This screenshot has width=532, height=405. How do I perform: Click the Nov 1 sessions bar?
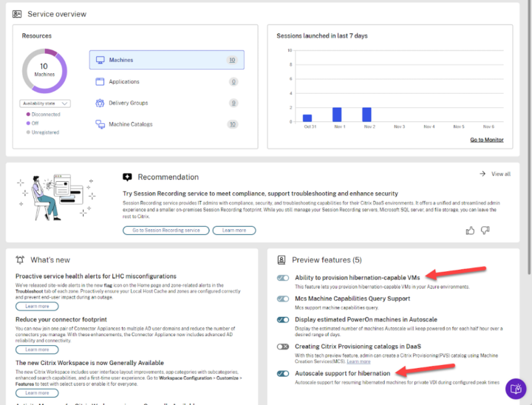[x=337, y=115]
